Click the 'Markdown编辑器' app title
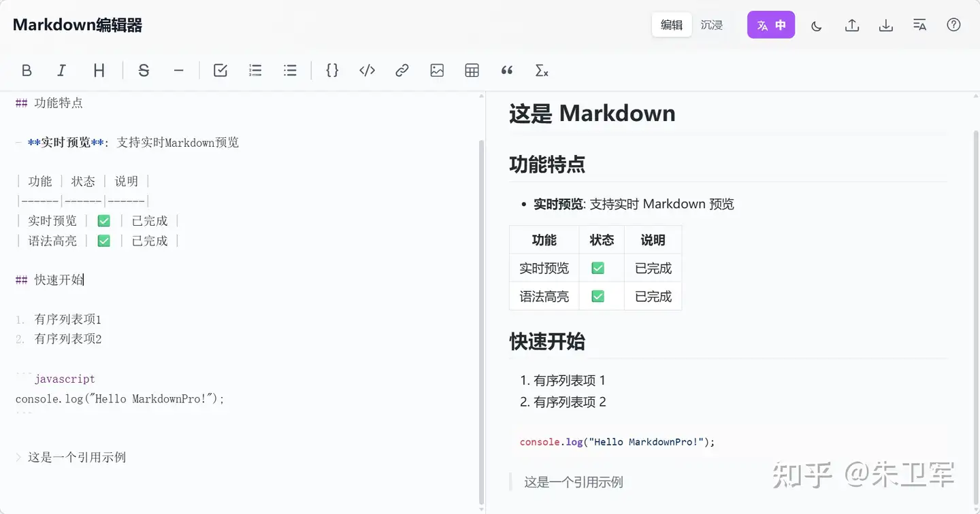 [78, 25]
